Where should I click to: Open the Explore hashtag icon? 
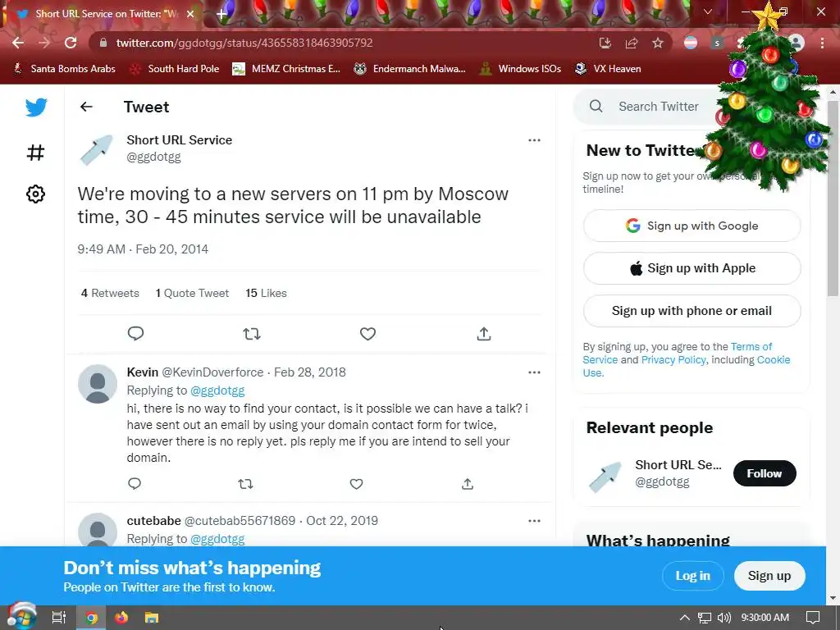[36, 153]
